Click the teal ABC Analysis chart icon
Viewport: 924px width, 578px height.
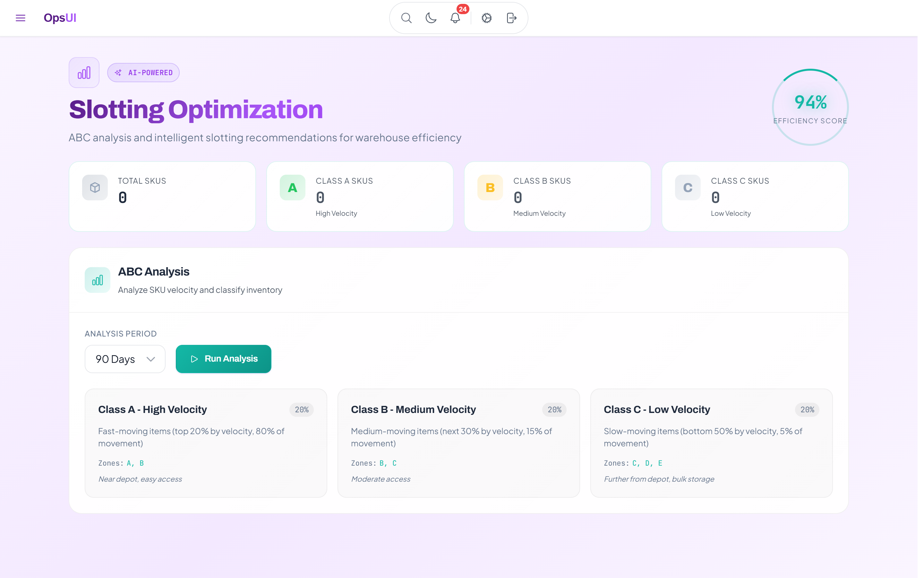[97, 280]
